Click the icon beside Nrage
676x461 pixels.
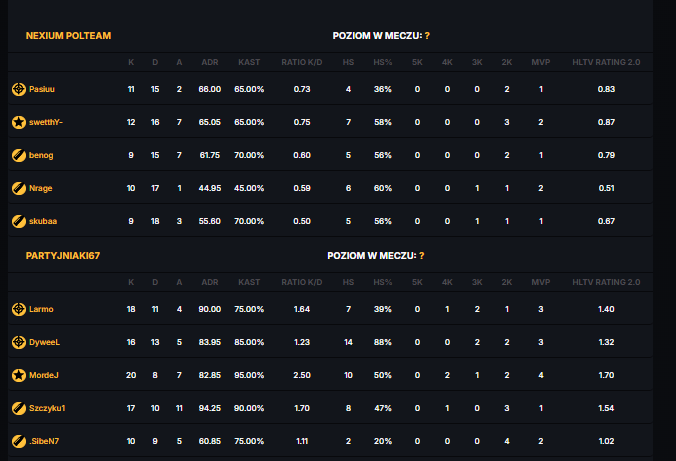(x=19, y=188)
